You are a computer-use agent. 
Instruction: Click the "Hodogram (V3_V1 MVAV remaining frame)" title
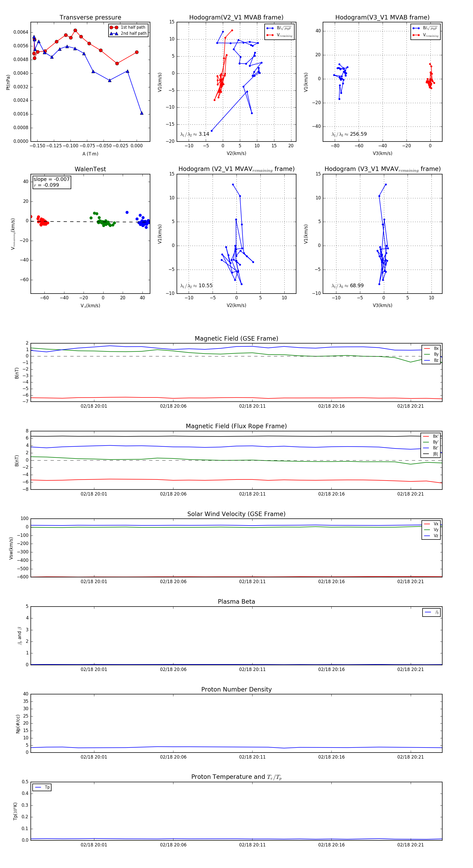click(x=382, y=169)
